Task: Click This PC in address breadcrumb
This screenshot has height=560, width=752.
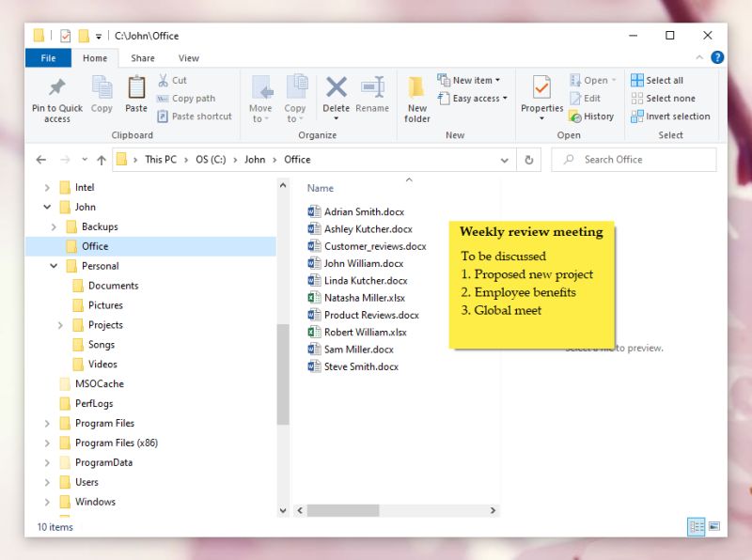Action: click(161, 160)
